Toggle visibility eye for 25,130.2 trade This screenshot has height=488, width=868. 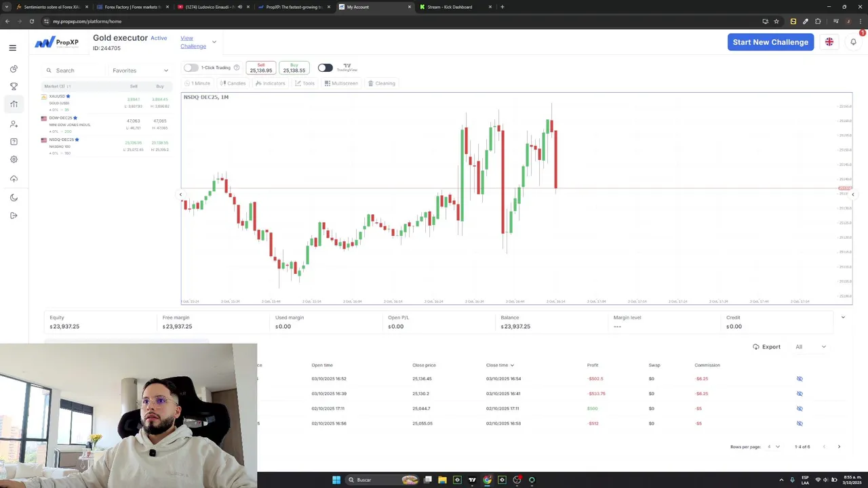pos(800,394)
